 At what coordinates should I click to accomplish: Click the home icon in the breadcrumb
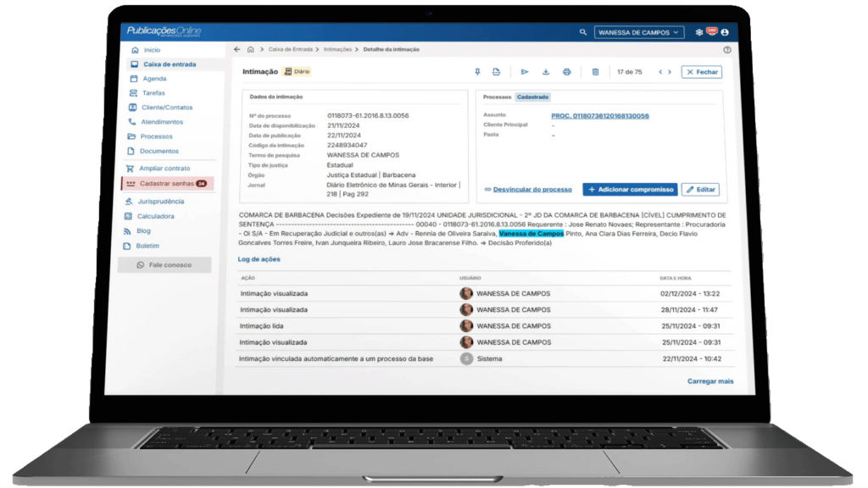coord(250,49)
